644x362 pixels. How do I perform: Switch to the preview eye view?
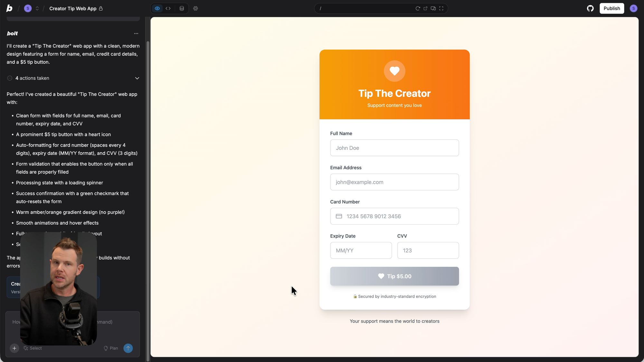click(157, 8)
